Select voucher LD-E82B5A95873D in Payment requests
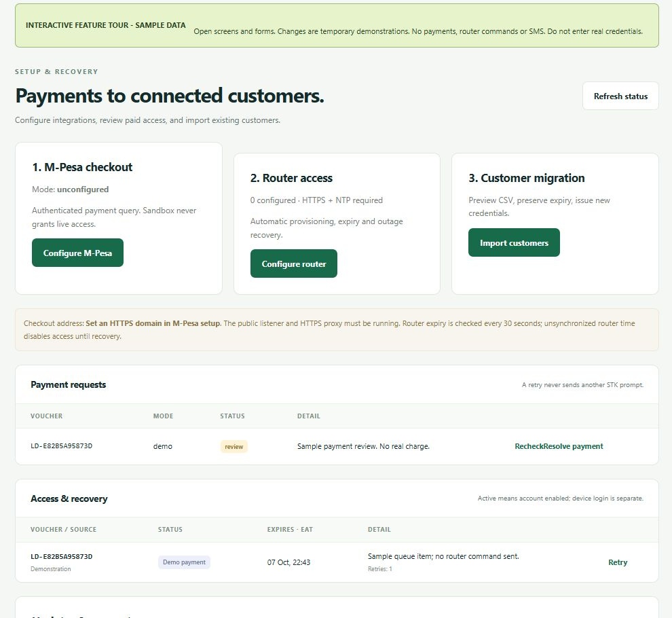 [61, 446]
